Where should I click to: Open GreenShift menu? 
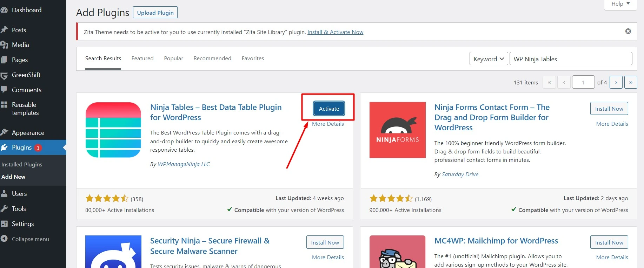pyautogui.click(x=26, y=75)
